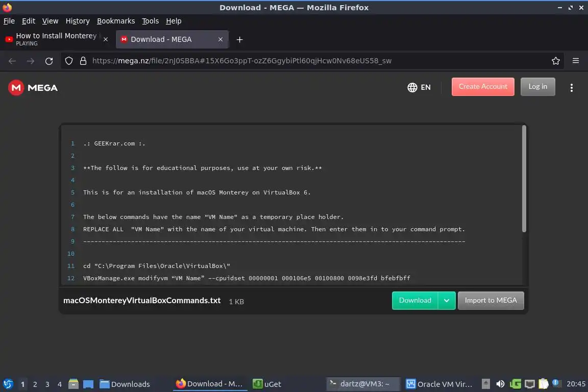The width and height of the screenshot is (588, 392).
Task: Click the Firefox Download - M... taskbar entry
Action: (210, 384)
